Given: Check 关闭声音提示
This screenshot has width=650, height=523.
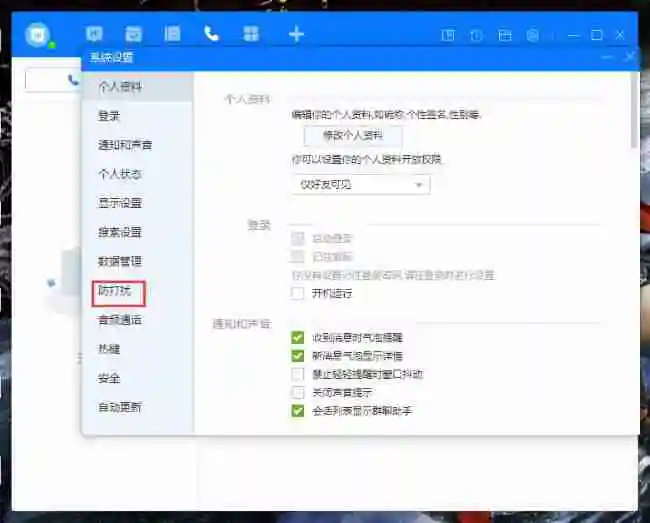Looking at the screenshot, I should pyautogui.click(x=298, y=392).
